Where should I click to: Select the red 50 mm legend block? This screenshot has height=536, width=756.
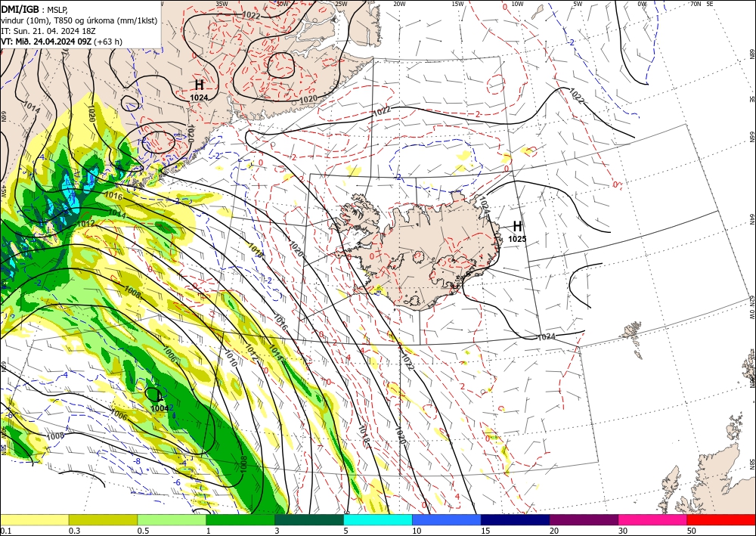tap(721, 519)
